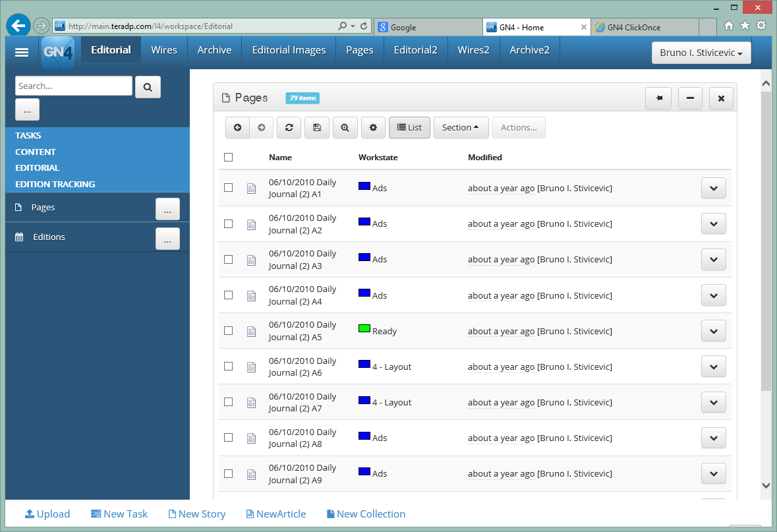Expand row menu for Daily Journal A2

714,224
